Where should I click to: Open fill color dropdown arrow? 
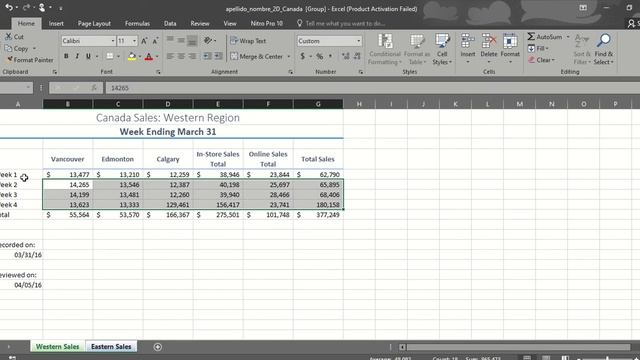pyautogui.click(x=140, y=56)
